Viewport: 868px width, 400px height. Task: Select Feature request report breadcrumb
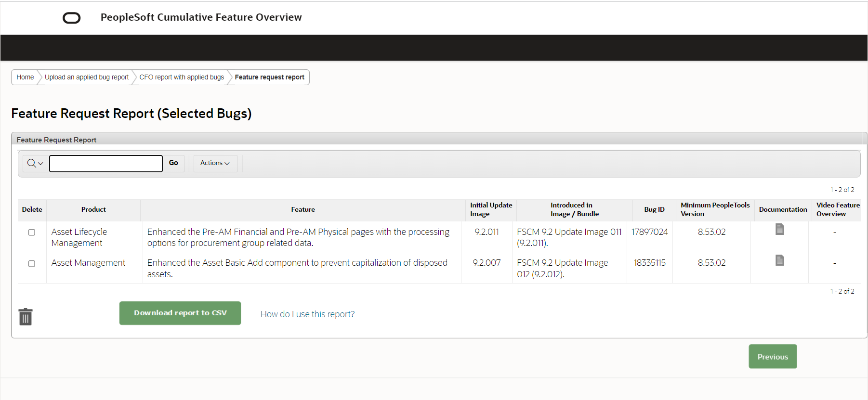pos(270,77)
